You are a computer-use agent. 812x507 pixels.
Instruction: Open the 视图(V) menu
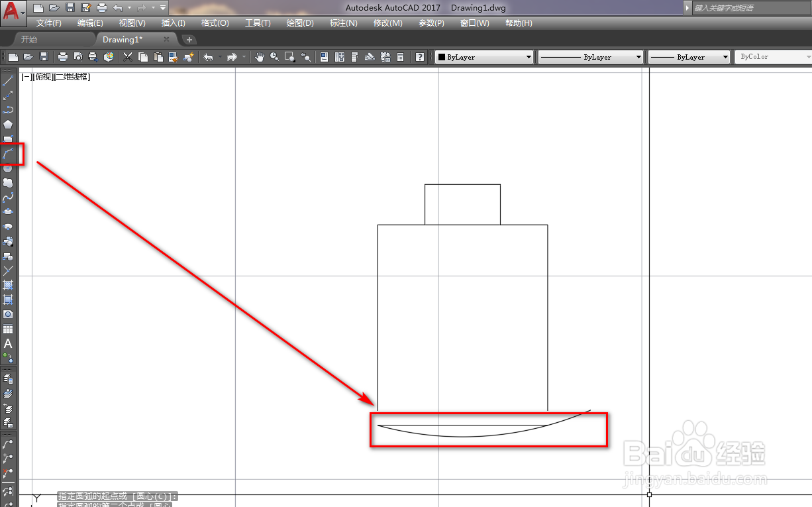132,23
